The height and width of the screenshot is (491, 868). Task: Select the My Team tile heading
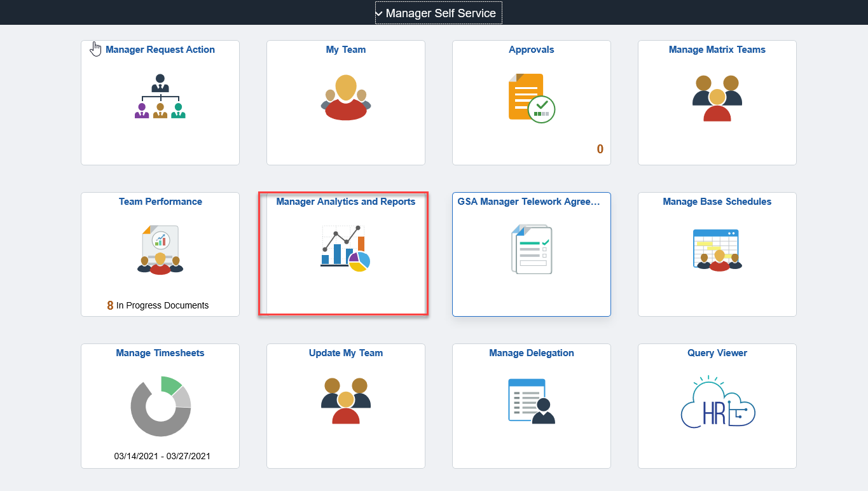point(345,50)
